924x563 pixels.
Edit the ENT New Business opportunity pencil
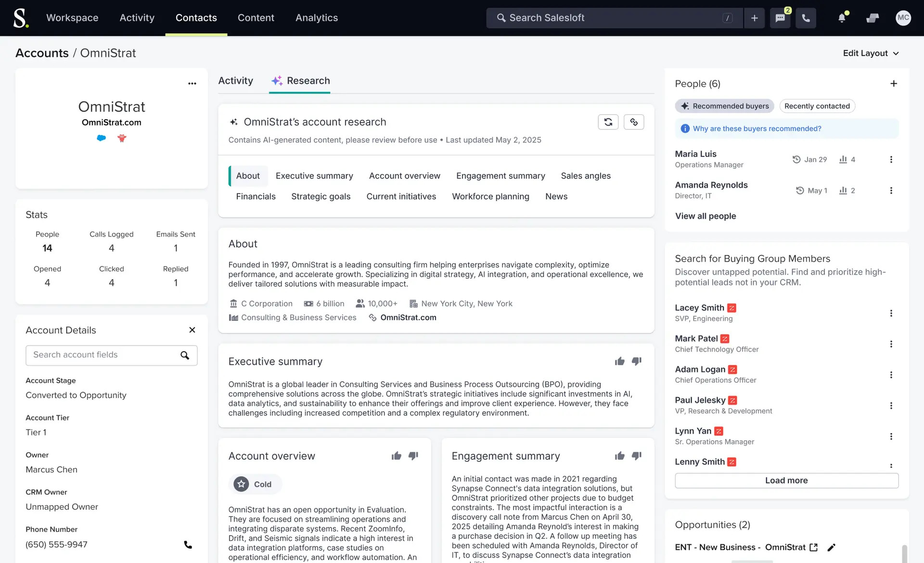[x=831, y=548]
